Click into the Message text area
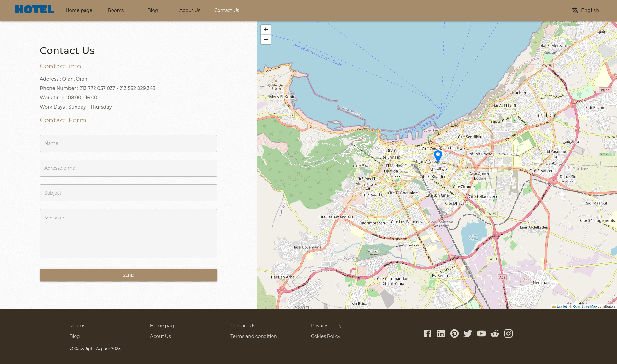The height and width of the screenshot is (364, 617). (129, 234)
